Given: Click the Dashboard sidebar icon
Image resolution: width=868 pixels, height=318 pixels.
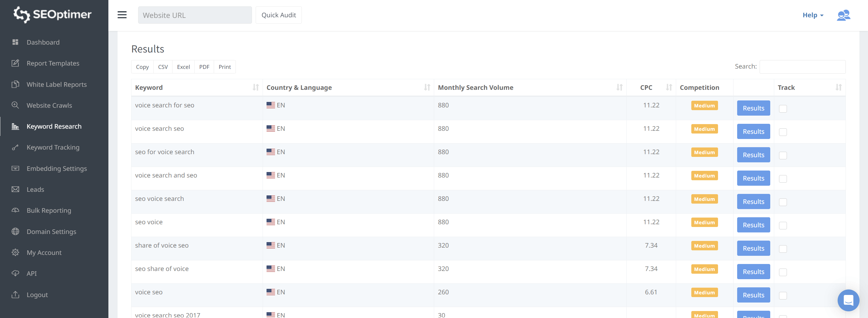Looking at the screenshot, I should point(15,42).
